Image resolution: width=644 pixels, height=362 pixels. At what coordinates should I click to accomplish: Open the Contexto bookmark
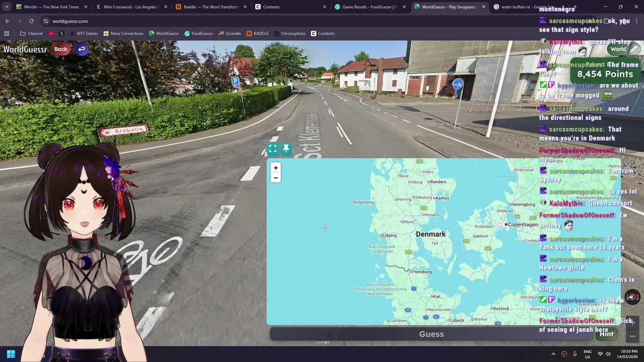pyautogui.click(x=323, y=33)
